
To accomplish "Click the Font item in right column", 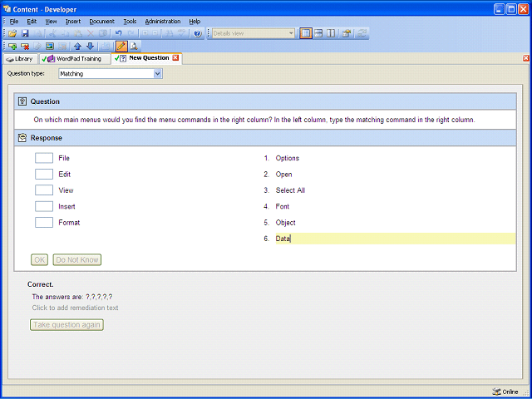I will [x=283, y=206].
